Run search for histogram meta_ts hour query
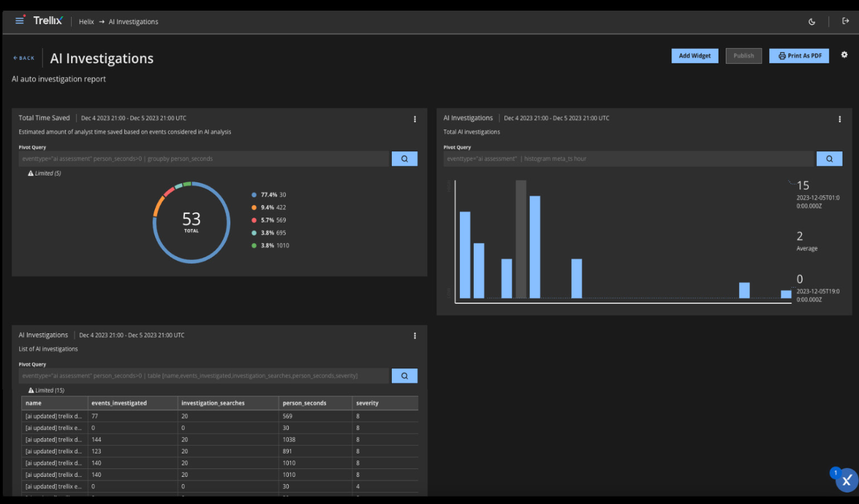Screen dimensions: 859x504 pyautogui.click(x=829, y=159)
